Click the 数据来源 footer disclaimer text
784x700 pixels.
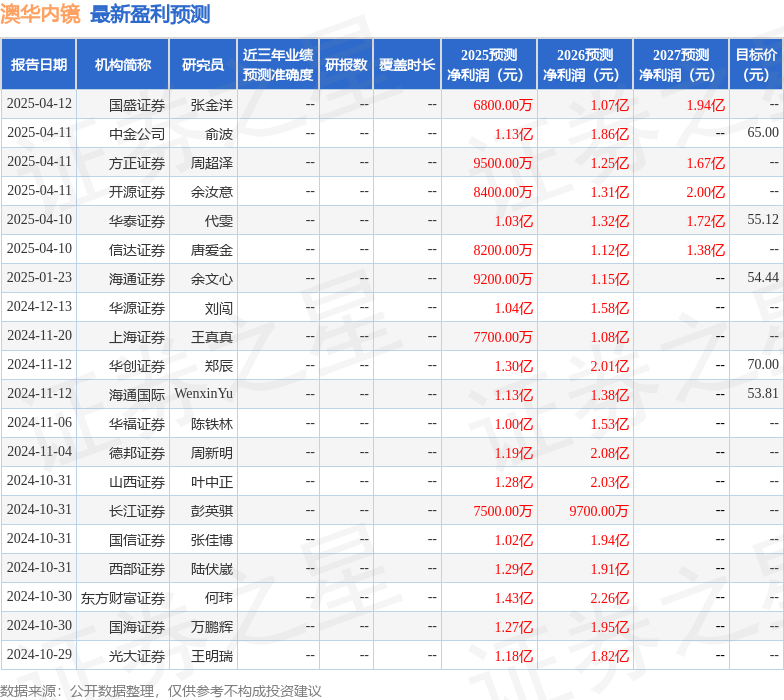(x=161, y=690)
